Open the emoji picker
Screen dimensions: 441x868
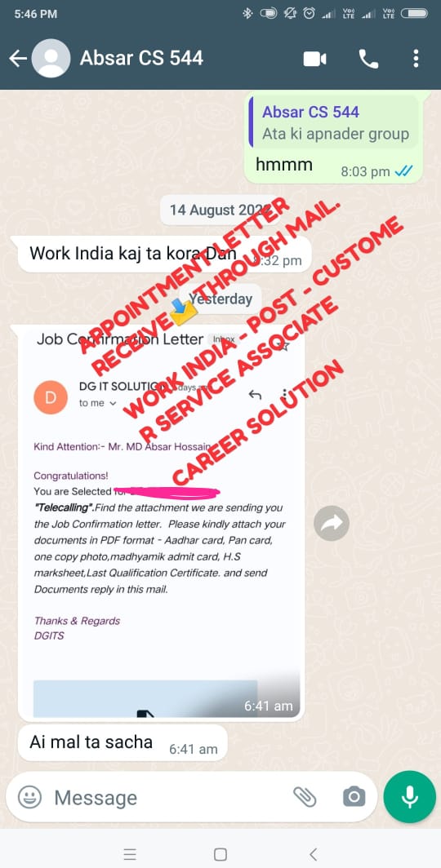coord(30,797)
